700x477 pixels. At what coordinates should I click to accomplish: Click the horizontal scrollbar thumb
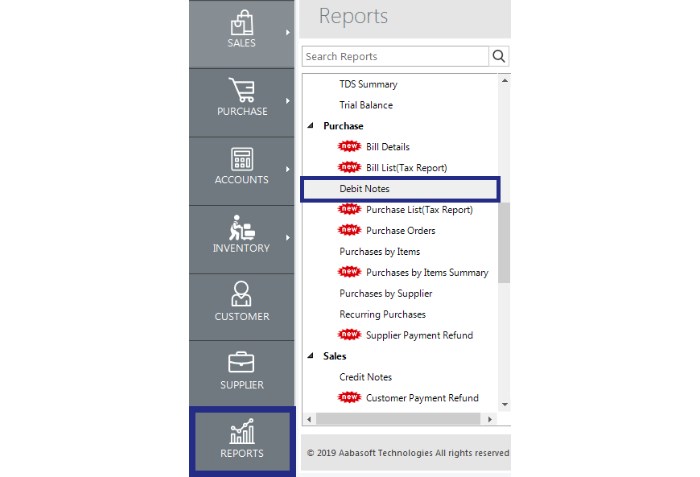pyautogui.click(x=398, y=419)
